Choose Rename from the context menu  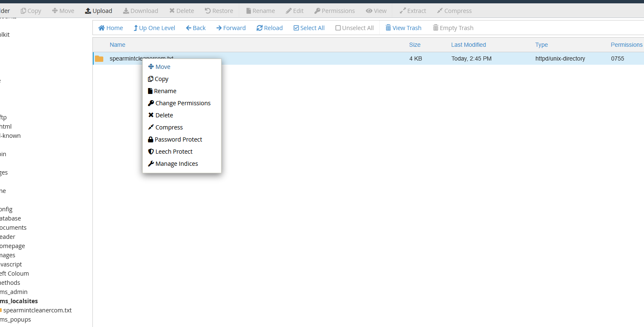tap(165, 91)
